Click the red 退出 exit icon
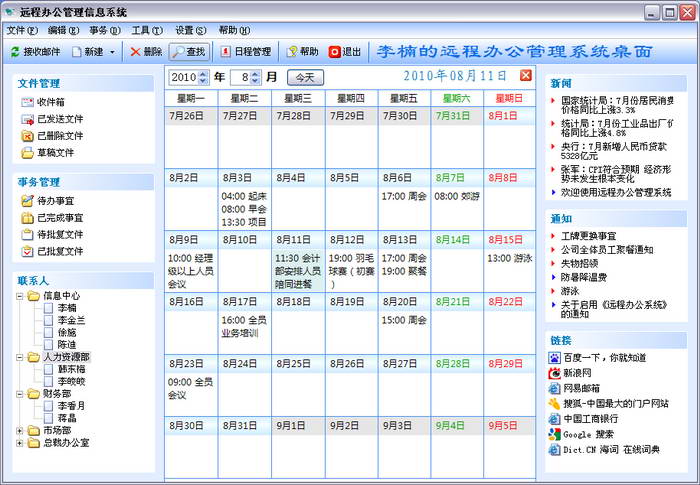 tap(334, 51)
